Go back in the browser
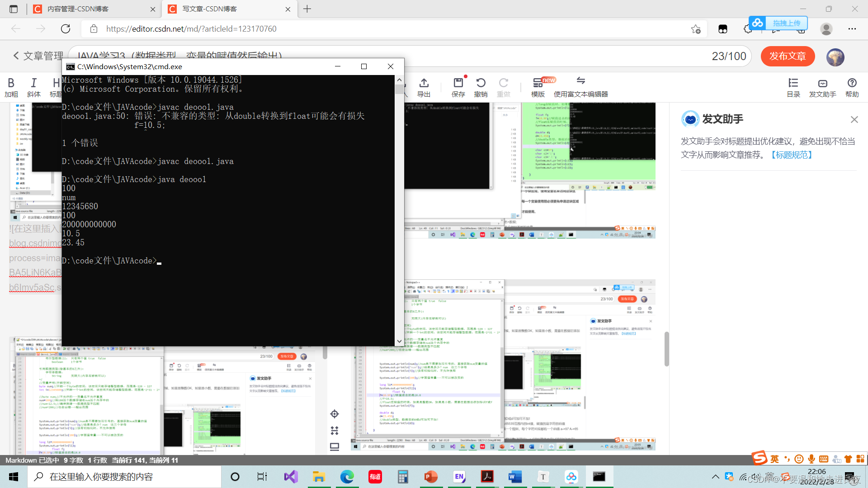868x488 pixels. (x=16, y=29)
